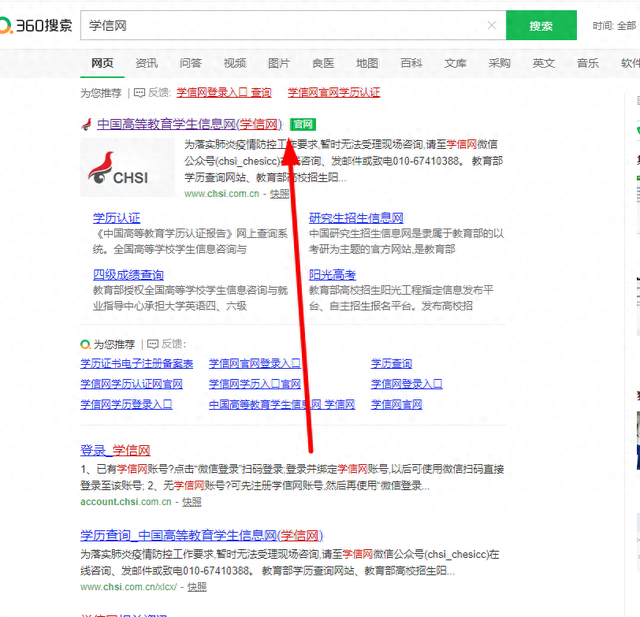The image size is (640, 617).
Task: Open 学历查询_中国高等教育学生信息网(学信网) result
Action: click(202, 535)
